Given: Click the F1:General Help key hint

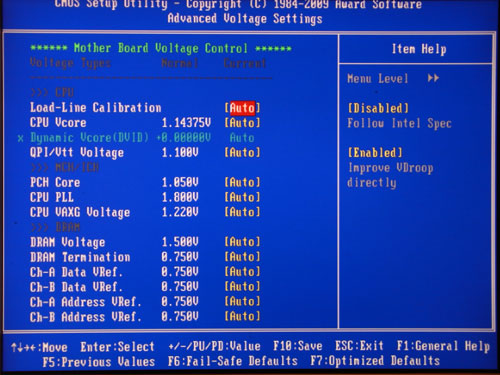Looking at the screenshot, I should click(443, 346).
